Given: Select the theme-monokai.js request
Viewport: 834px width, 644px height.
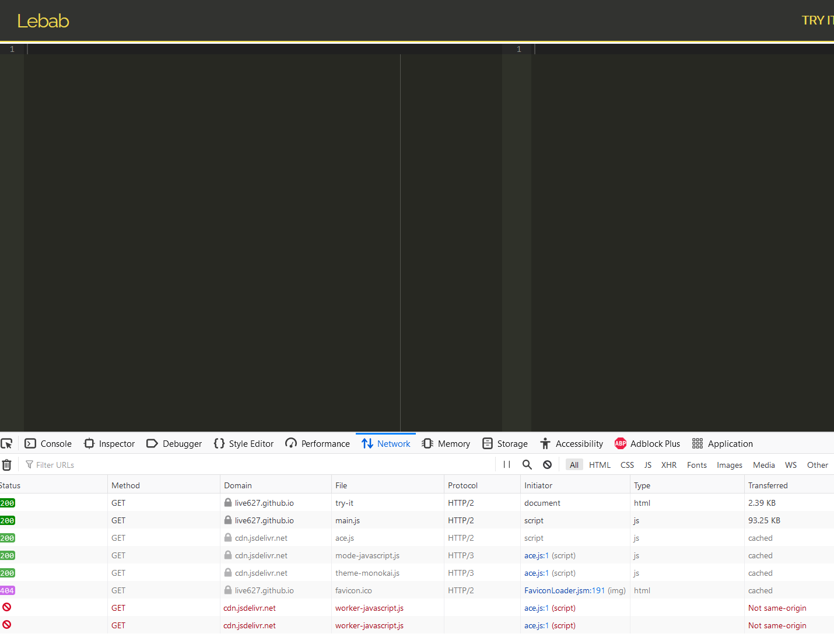Looking at the screenshot, I should click(417, 573).
